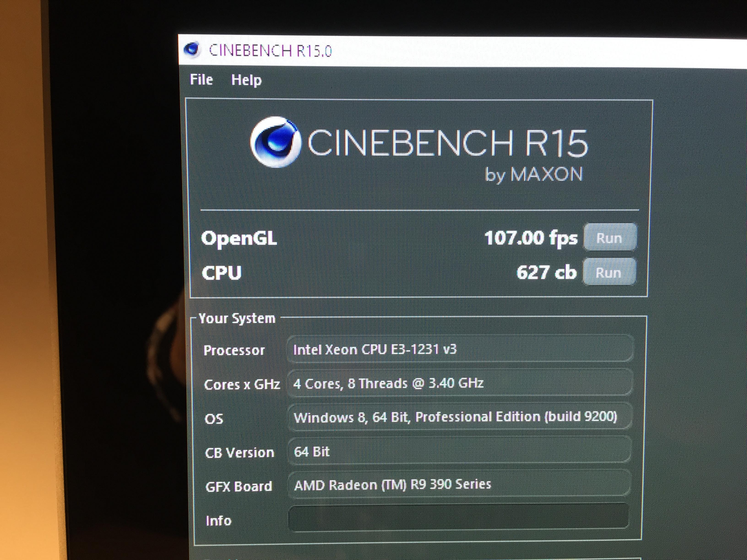747x560 pixels.
Task: Run the OpenGL benchmark
Action: pos(610,237)
